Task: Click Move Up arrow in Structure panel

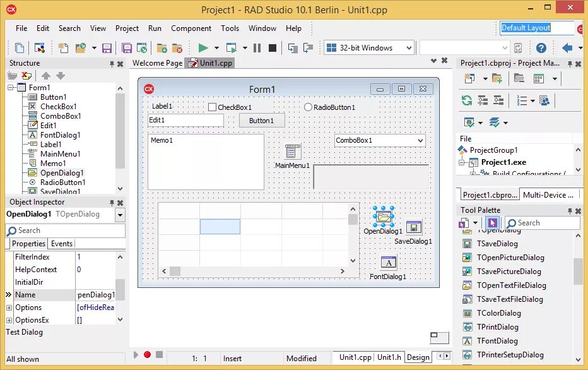Action: point(46,76)
